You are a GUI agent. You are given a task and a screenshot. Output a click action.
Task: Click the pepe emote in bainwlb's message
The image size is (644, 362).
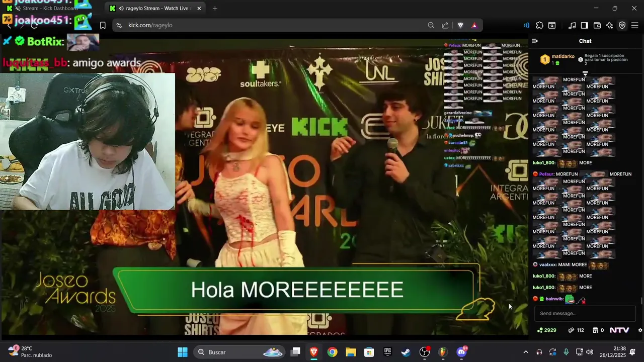[570, 299]
